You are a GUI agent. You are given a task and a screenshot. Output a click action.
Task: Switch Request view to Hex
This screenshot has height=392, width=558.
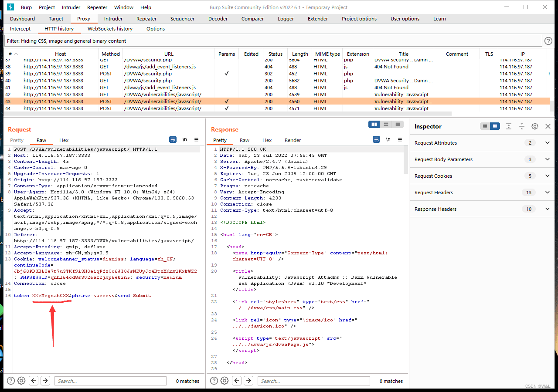[64, 140]
